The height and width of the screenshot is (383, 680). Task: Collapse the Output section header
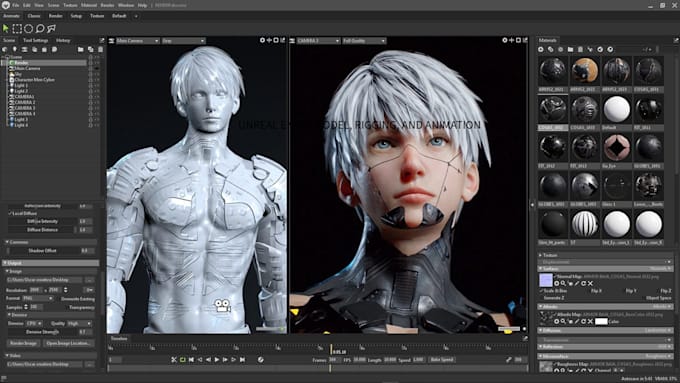pyautogui.click(x=51, y=263)
